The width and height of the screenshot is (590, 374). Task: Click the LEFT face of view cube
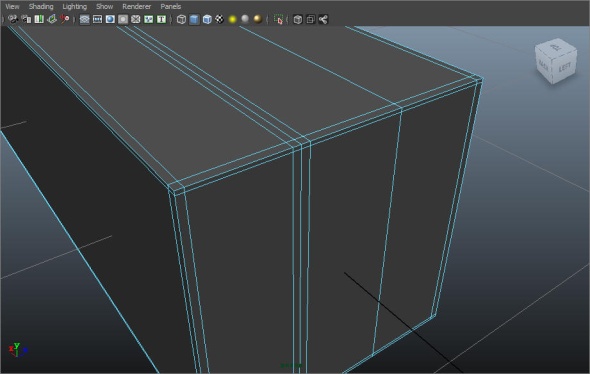click(x=565, y=68)
